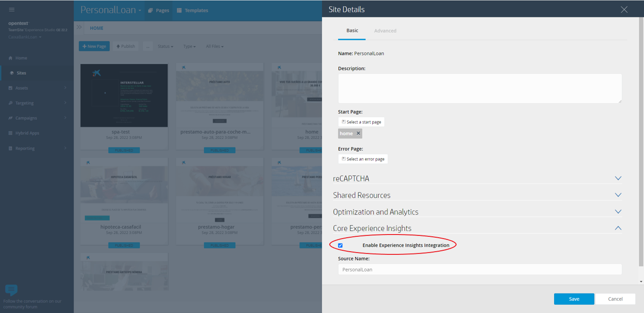
Task: Save the site details
Action: (574, 299)
